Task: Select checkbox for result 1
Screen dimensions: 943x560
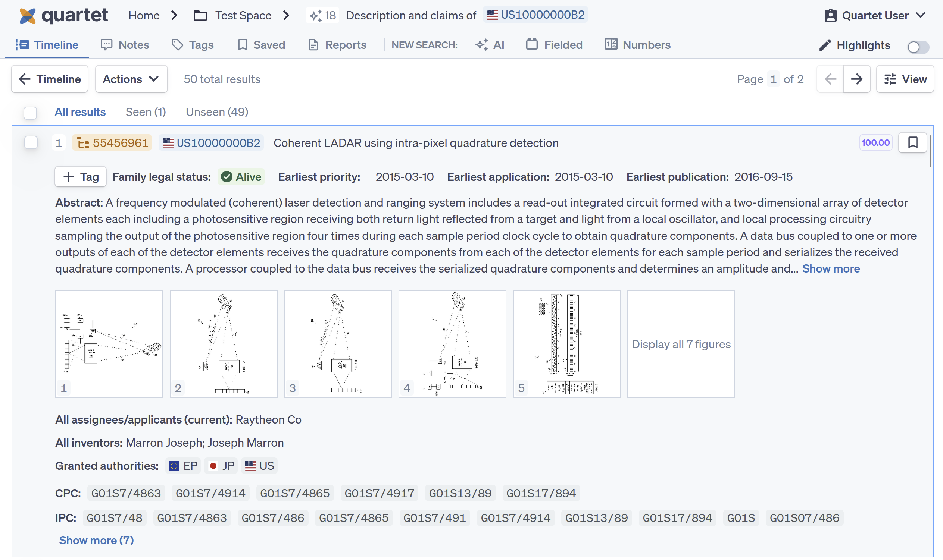Action: click(x=31, y=143)
